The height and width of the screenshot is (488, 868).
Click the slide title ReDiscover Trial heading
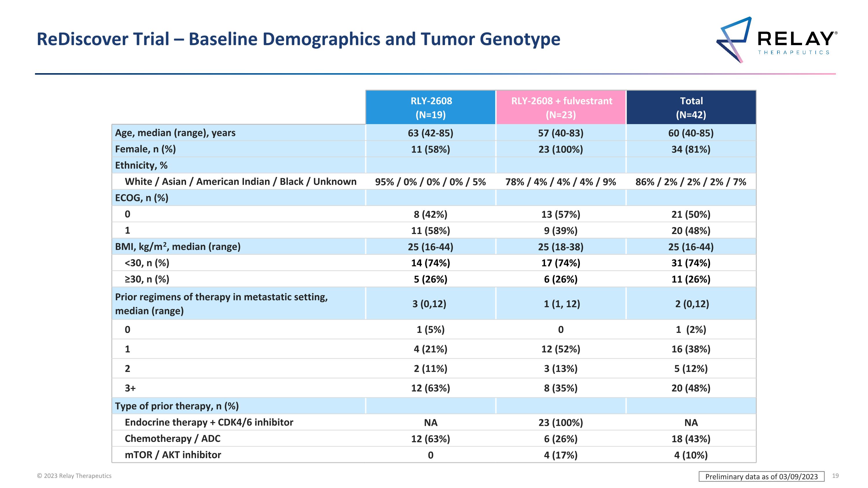pos(298,39)
